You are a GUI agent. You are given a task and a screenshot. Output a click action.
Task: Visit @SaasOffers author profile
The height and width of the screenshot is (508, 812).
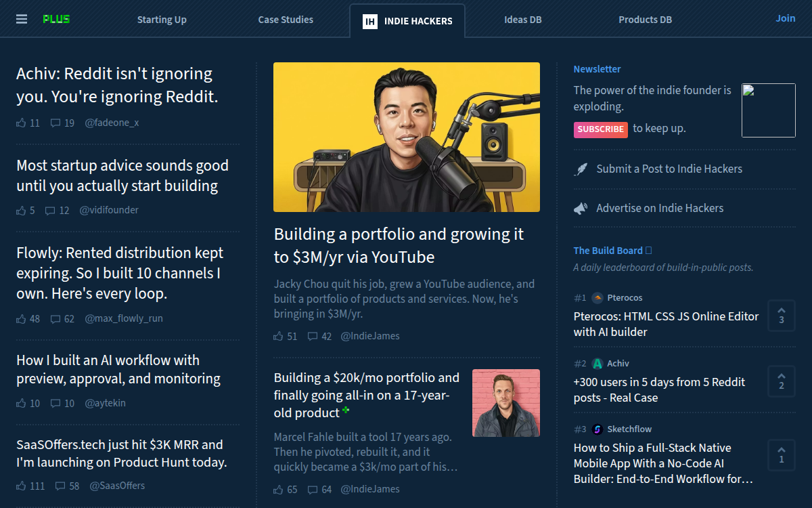point(117,486)
